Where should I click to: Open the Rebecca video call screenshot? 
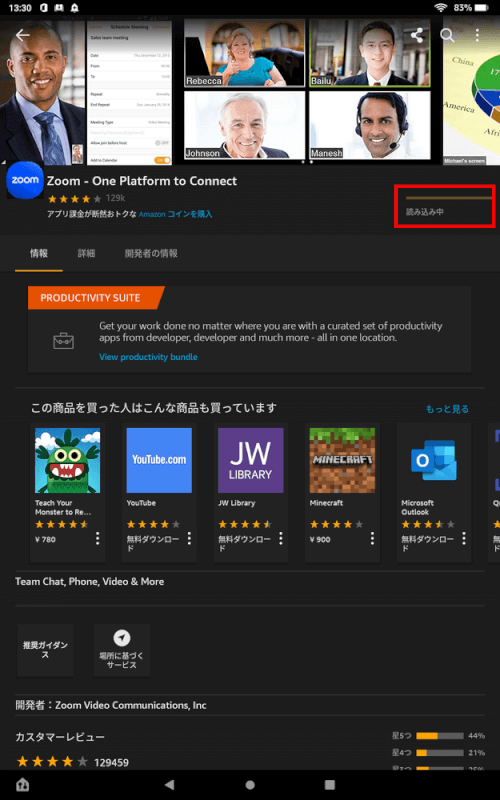coord(244,53)
